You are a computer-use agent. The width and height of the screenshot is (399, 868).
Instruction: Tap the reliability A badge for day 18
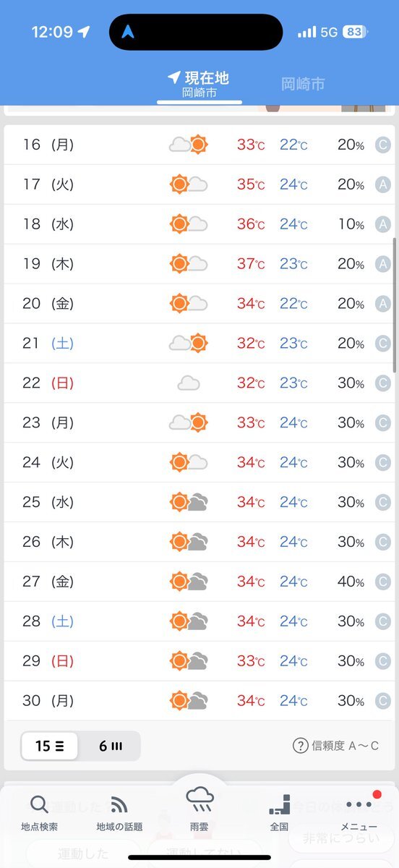click(382, 224)
